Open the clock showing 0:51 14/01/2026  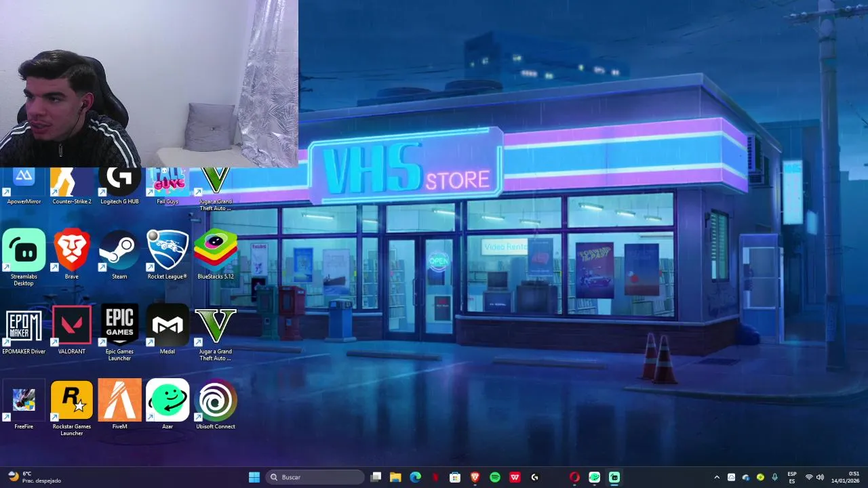[x=845, y=477]
